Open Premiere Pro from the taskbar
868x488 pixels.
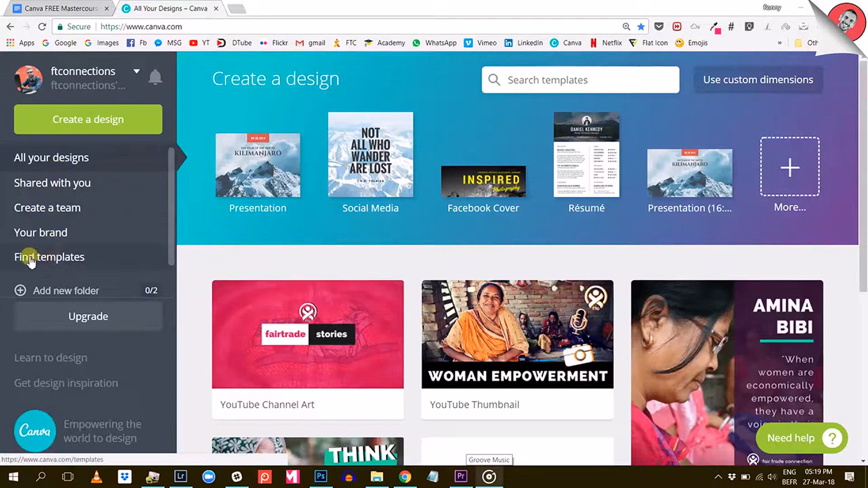461,477
